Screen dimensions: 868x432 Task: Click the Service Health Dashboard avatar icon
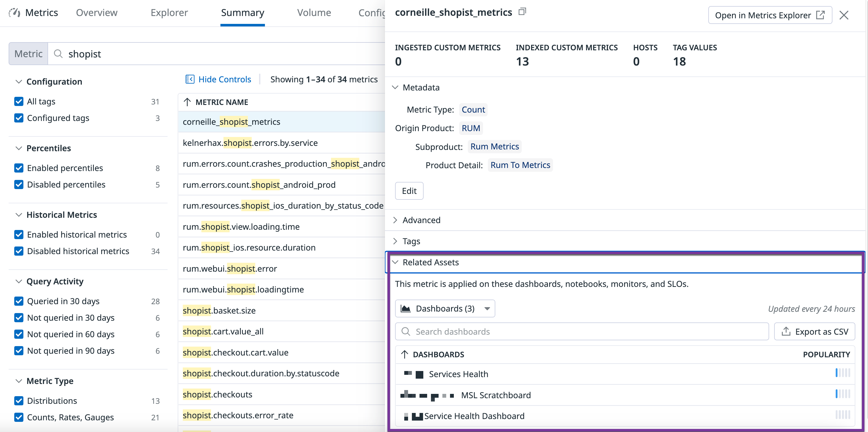click(413, 416)
